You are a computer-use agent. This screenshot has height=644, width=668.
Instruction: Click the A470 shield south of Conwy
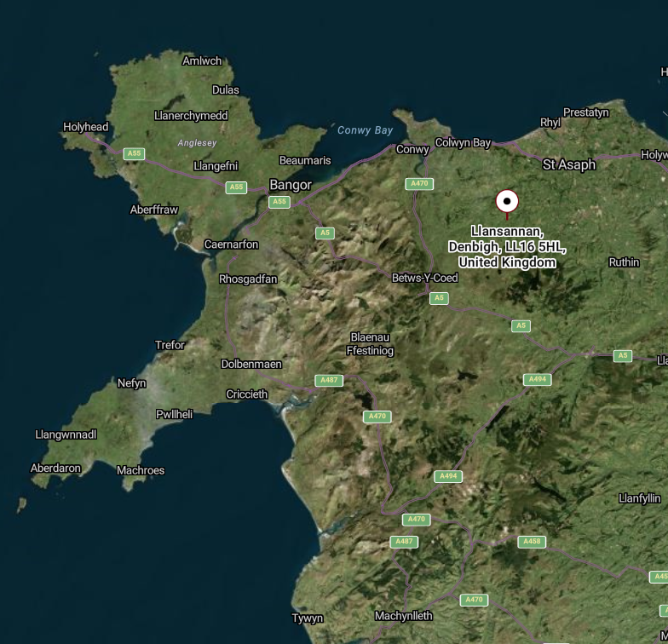(x=419, y=184)
